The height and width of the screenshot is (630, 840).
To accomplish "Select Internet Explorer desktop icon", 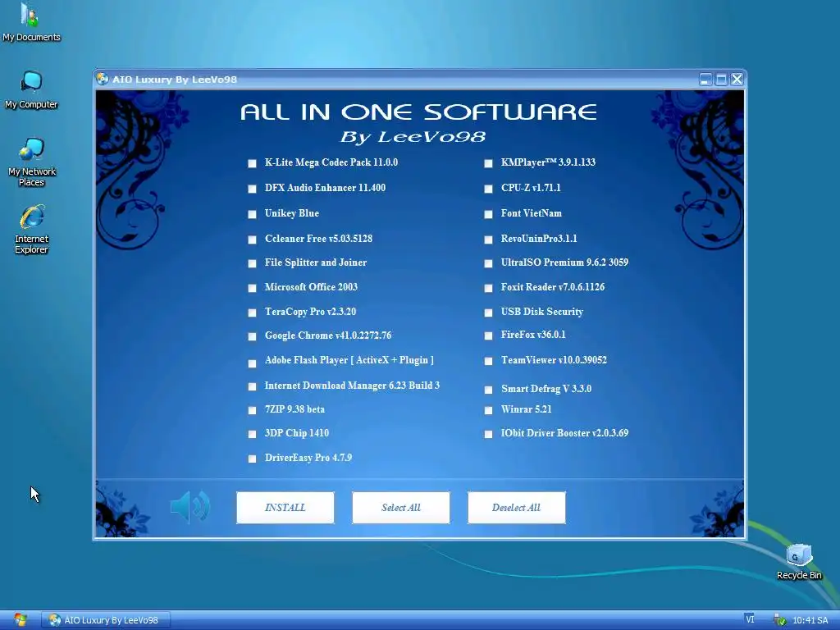I will [x=32, y=230].
